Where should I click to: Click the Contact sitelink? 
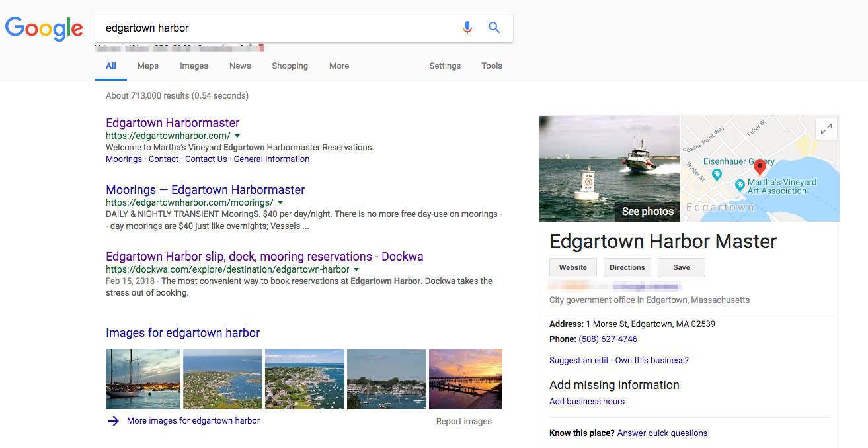163,159
